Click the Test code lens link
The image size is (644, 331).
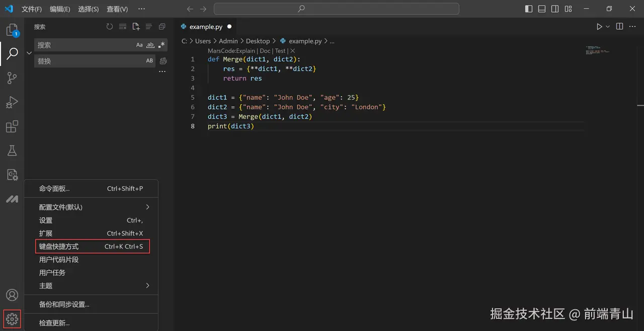click(x=280, y=51)
